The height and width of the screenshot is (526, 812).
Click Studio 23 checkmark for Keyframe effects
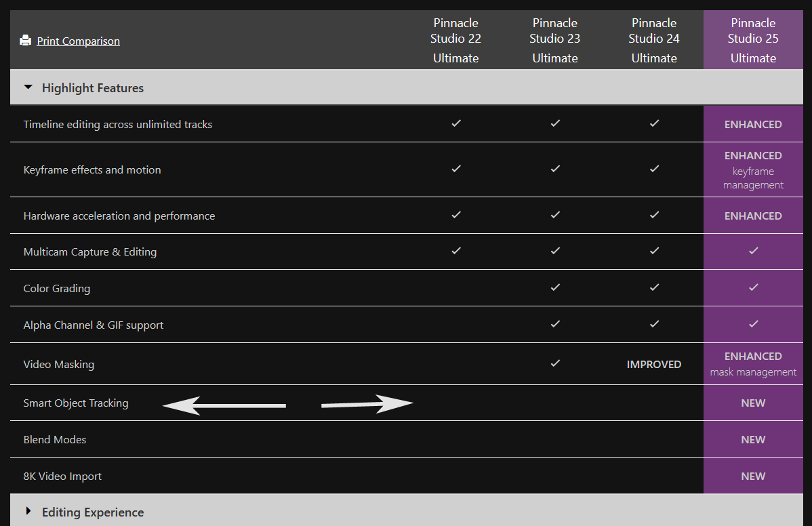[x=555, y=169]
